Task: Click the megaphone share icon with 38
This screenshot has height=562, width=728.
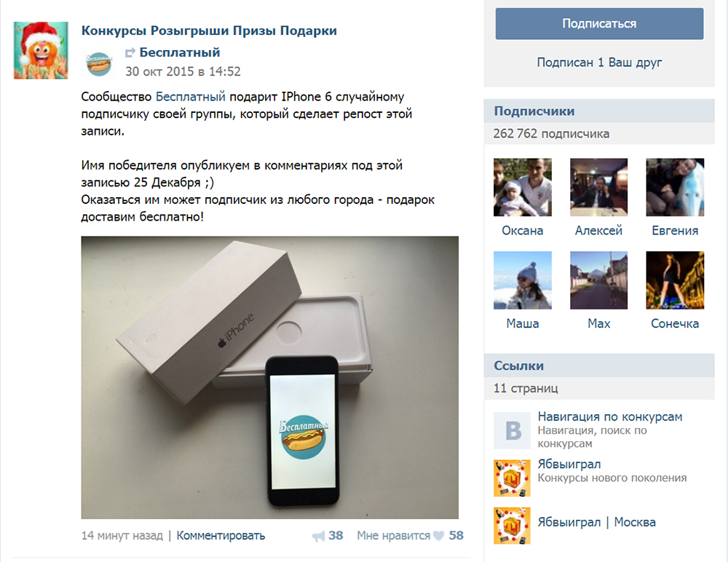Action: pyautogui.click(x=319, y=537)
